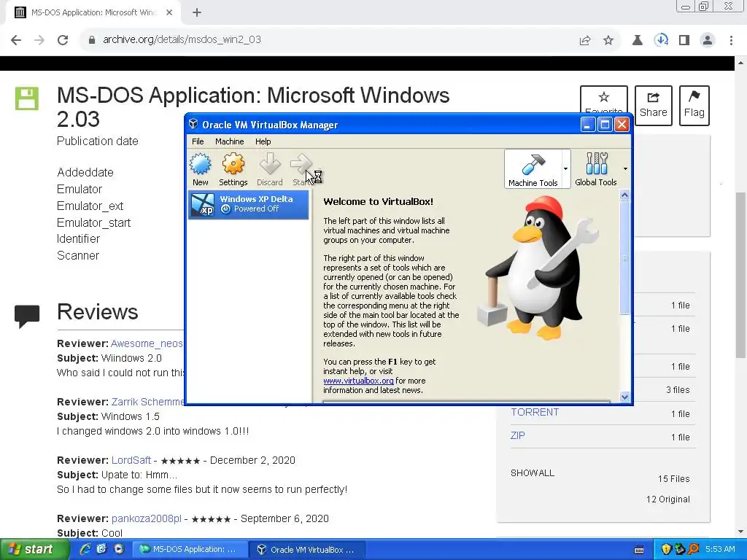Open the Chrome labs flask icon
The height and width of the screenshot is (560, 747).
pyautogui.click(x=638, y=41)
